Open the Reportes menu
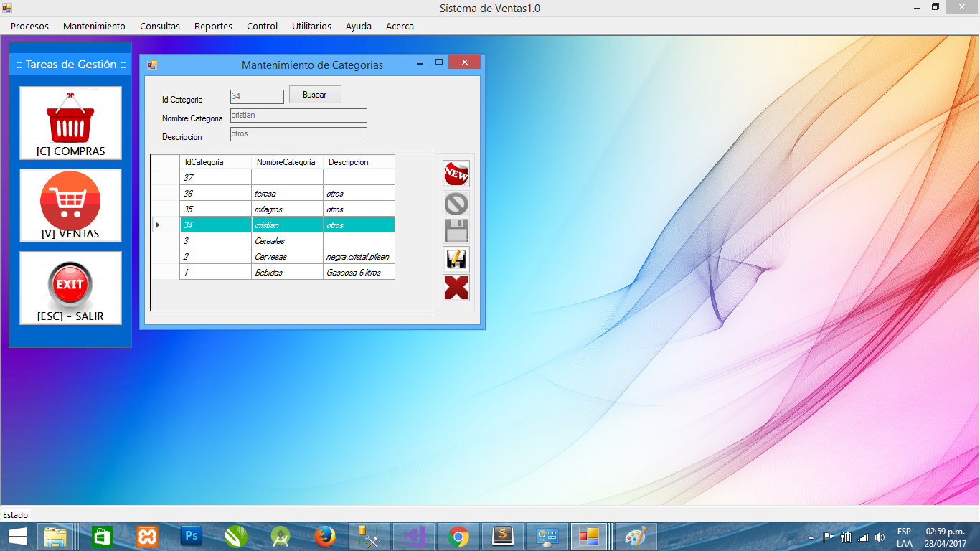980x551 pixels. (213, 26)
